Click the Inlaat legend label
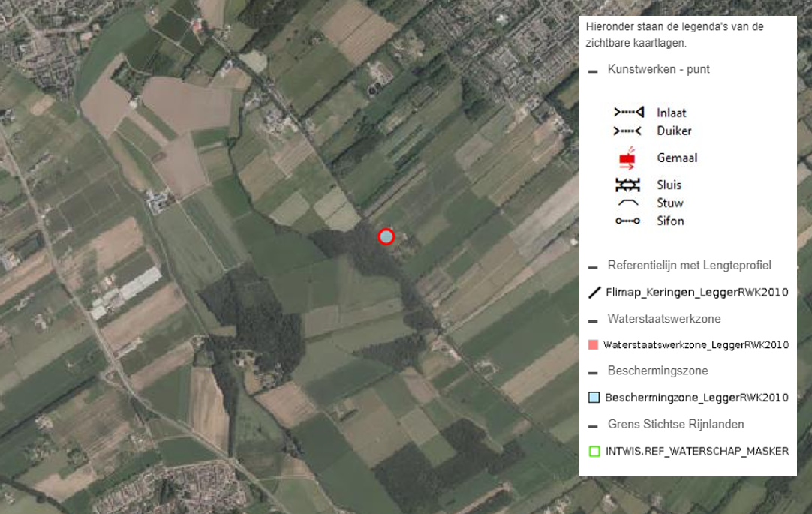This screenshot has height=514, width=812. pos(671,113)
